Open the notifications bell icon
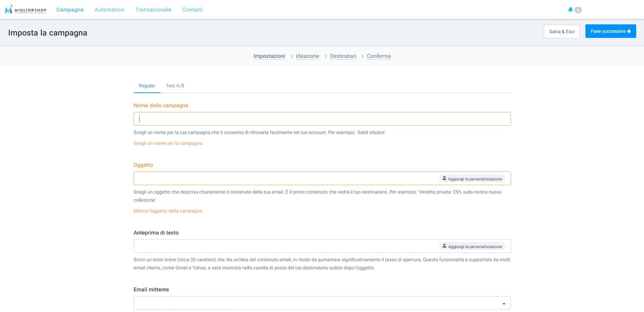This screenshot has width=644, height=312. (x=570, y=9)
